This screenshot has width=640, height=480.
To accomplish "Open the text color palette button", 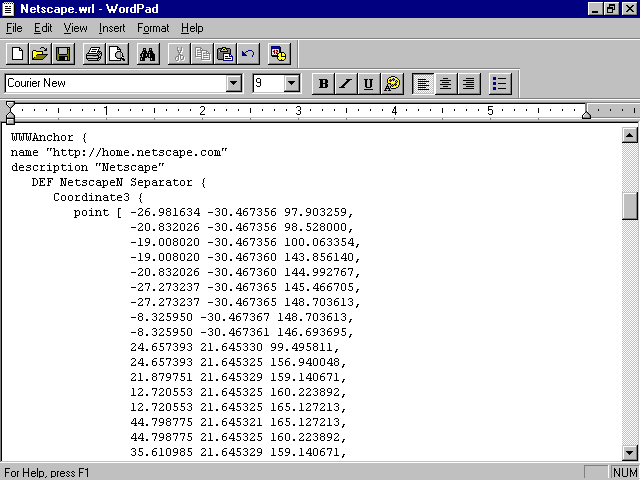I will pyautogui.click(x=392, y=84).
